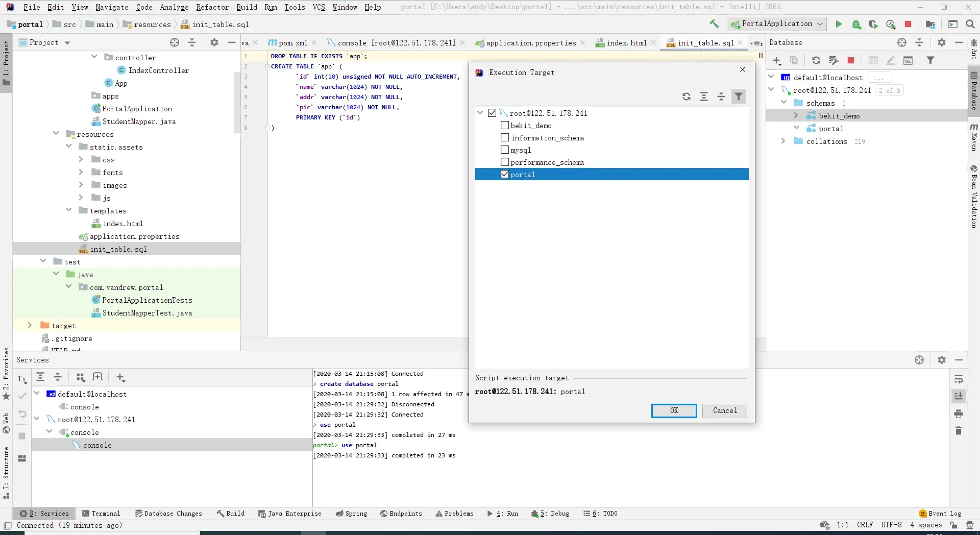Click the UTF-8 encoding in status bar
Image resolution: width=980 pixels, height=535 pixels.
point(891,525)
